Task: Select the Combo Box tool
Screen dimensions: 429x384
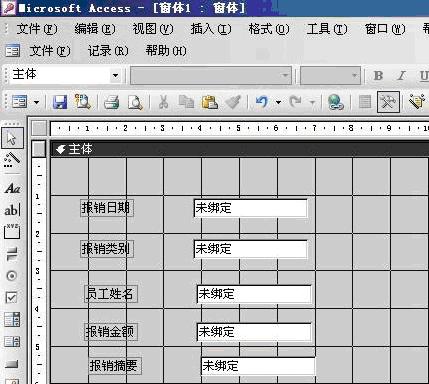Action: coord(12,319)
